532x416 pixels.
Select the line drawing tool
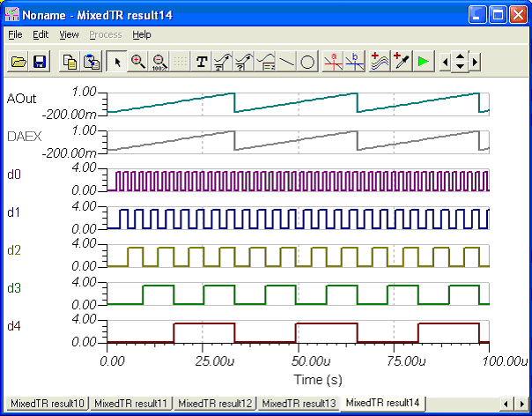click(x=286, y=62)
